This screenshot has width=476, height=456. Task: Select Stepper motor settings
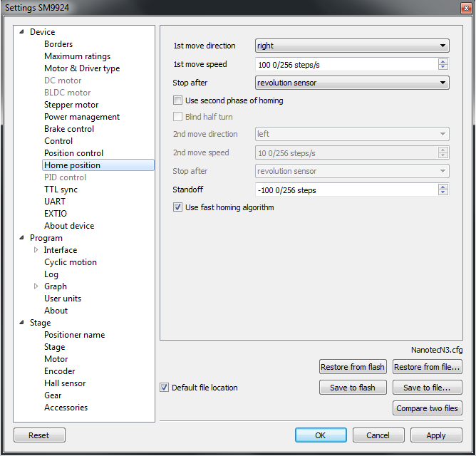71,105
